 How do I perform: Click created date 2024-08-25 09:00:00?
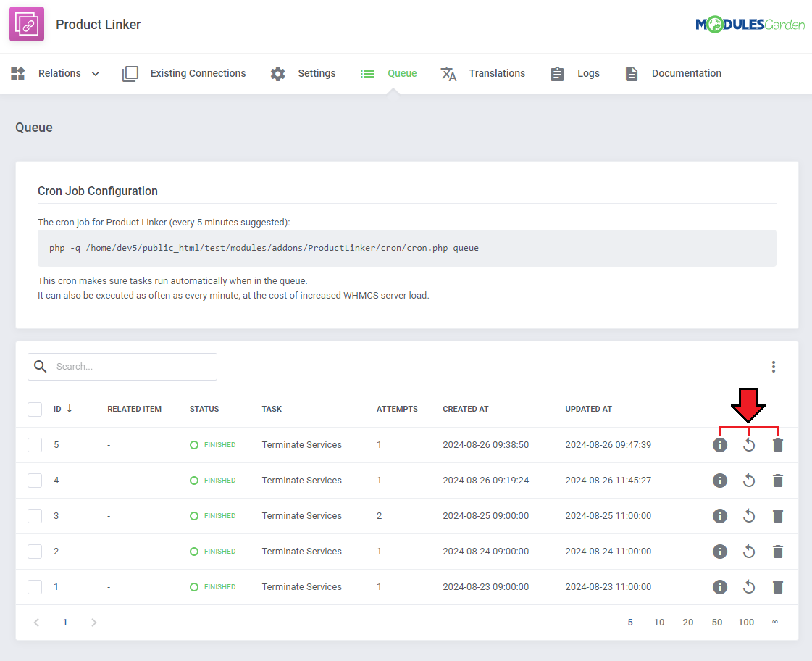[486, 516]
